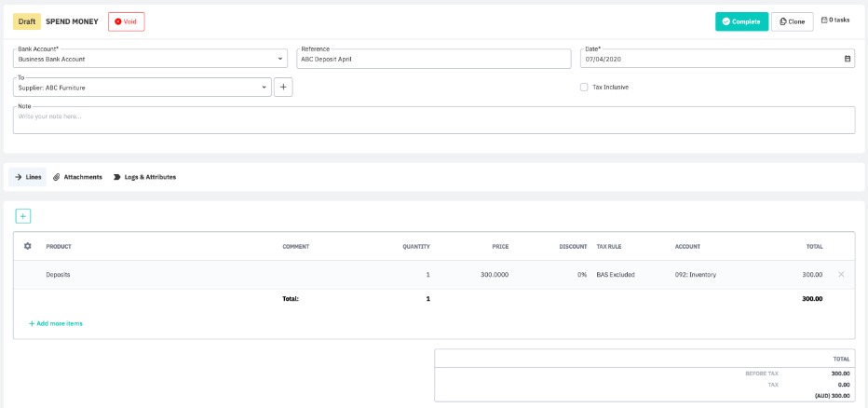This screenshot has width=868, height=408.
Task: Open the 0 tasks indicator
Action: pos(834,20)
